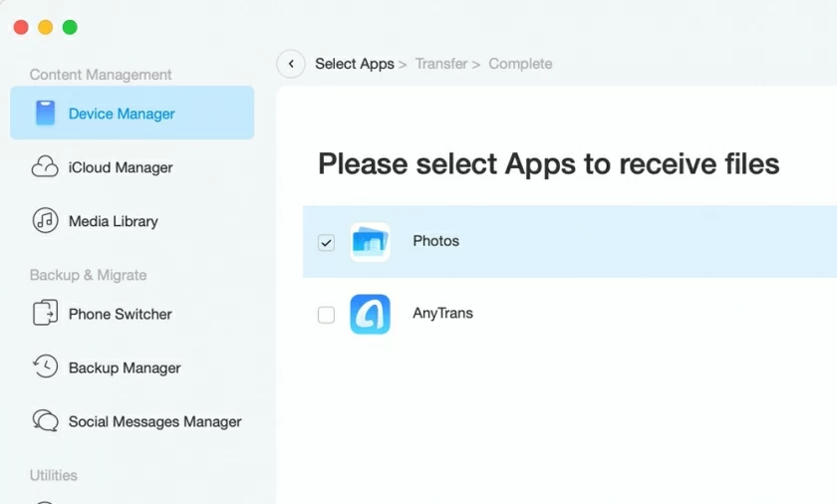The image size is (837, 504).
Task: Click the iCloud Manager cloud icon
Action: tap(45, 167)
